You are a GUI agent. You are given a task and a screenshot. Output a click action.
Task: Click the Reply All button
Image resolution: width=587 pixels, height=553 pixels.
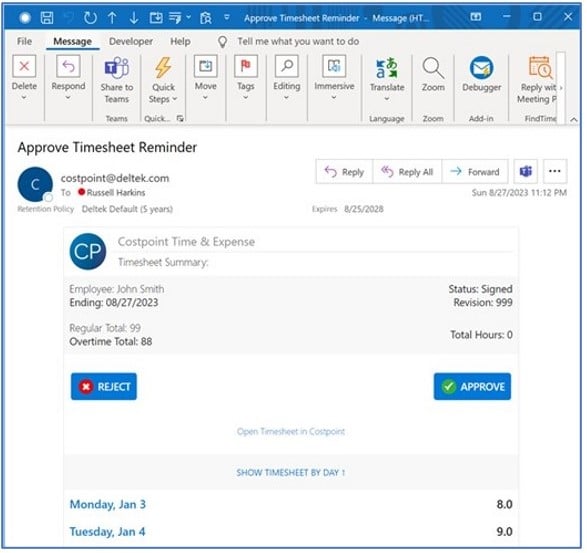pos(407,171)
